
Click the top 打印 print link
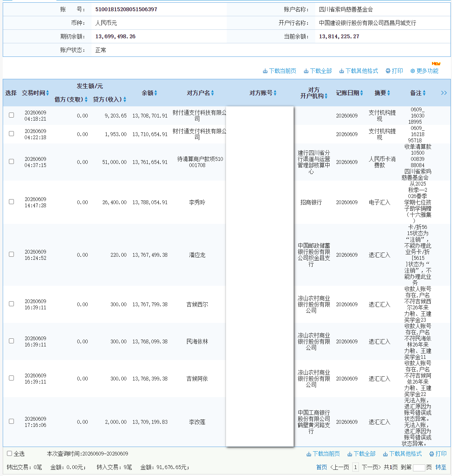tap(394, 71)
